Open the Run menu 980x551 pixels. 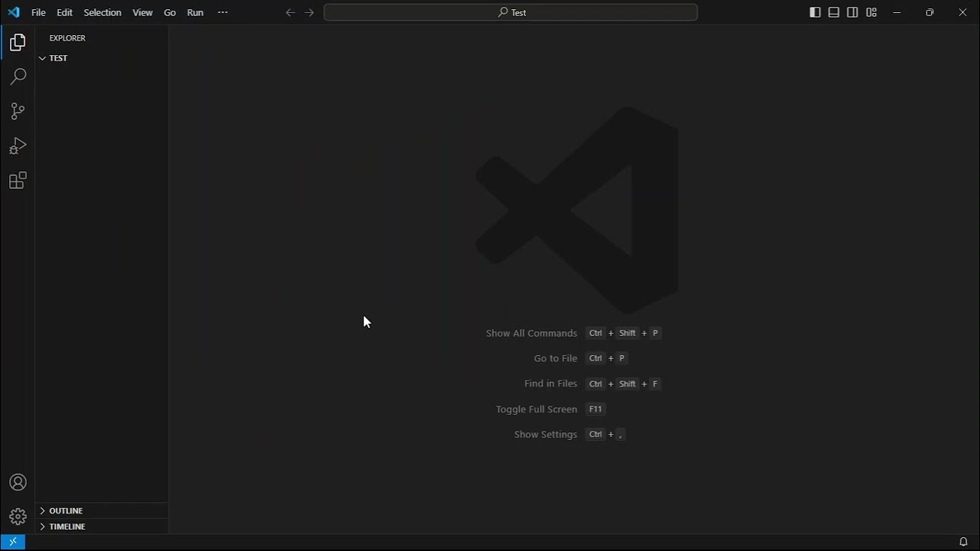coord(195,12)
